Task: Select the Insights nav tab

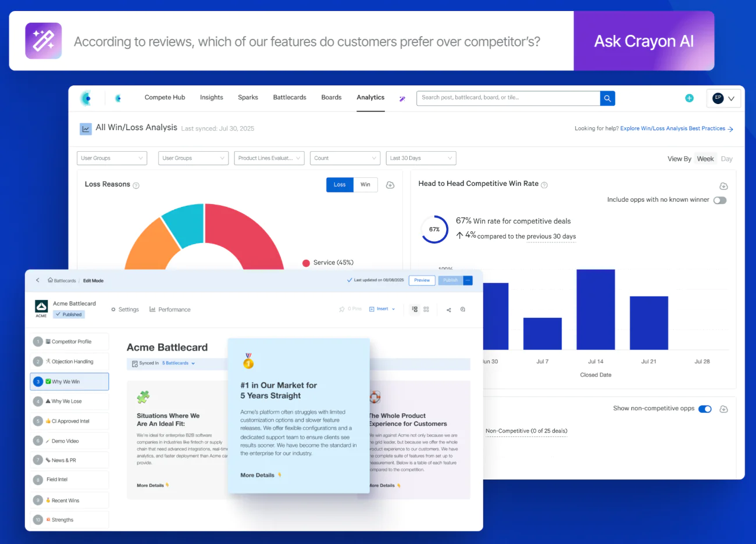Action: 212,98
